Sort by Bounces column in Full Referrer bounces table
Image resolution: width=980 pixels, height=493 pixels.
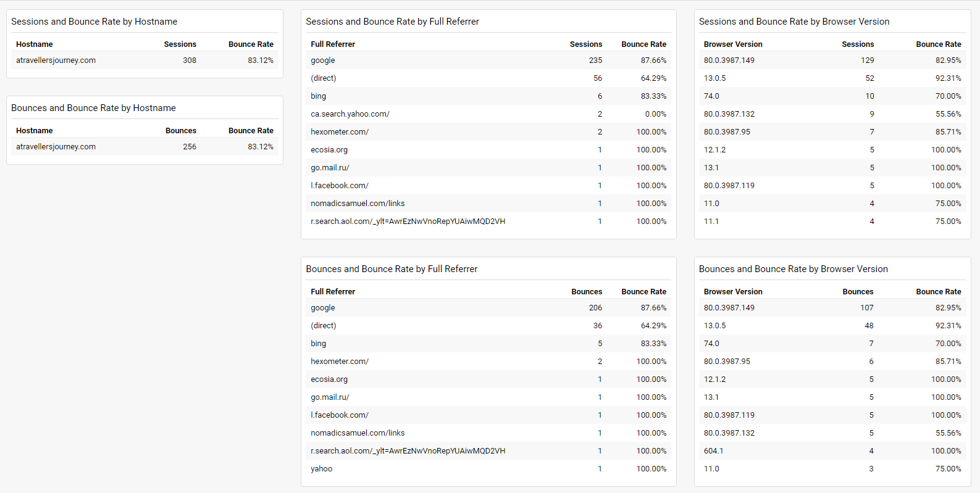(x=587, y=292)
